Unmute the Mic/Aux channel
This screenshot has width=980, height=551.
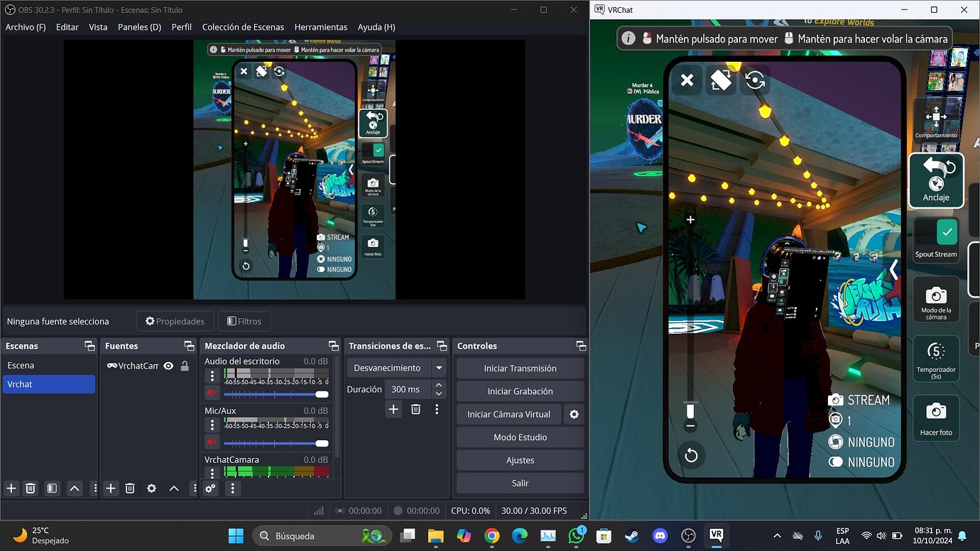point(211,443)
